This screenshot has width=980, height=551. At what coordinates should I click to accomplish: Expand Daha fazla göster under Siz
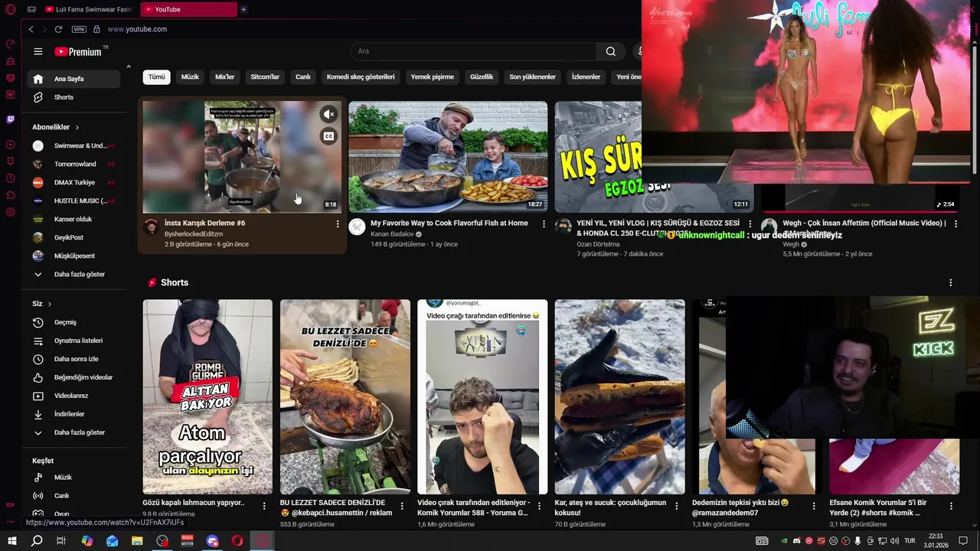click(x=75, y=432)
